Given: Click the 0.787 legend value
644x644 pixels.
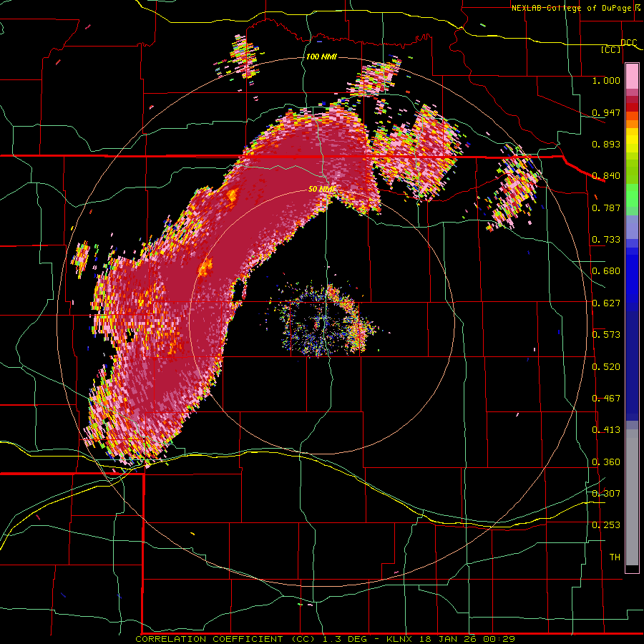Looking at the screenshot, I should click(606, 208).
